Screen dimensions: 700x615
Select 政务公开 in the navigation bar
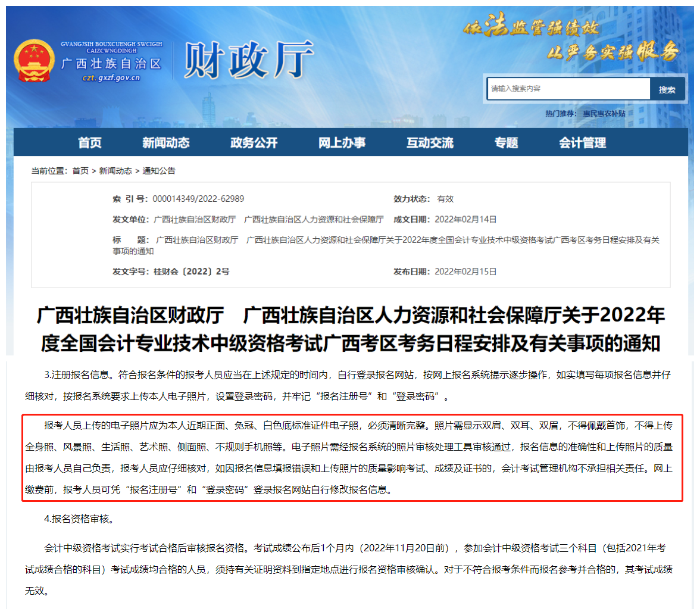[254, 143]
